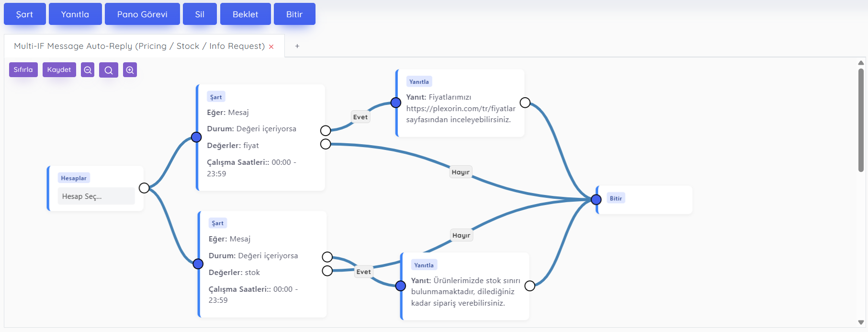This screenshot has height=332, width=868.
Task: Close the Multi-IF Message Auto-Reply tab
Action: pos(271,46)
